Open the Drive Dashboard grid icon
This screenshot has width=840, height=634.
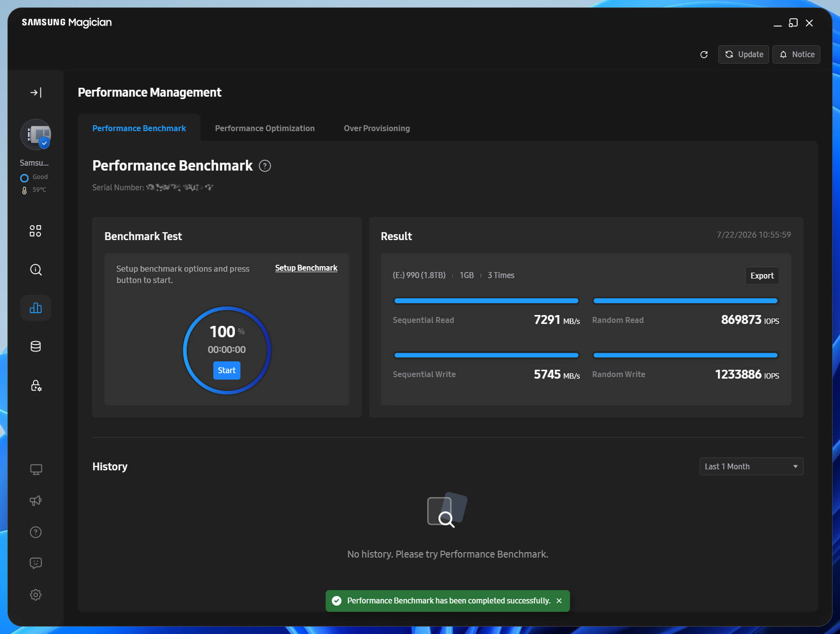(x=35, y=231)
